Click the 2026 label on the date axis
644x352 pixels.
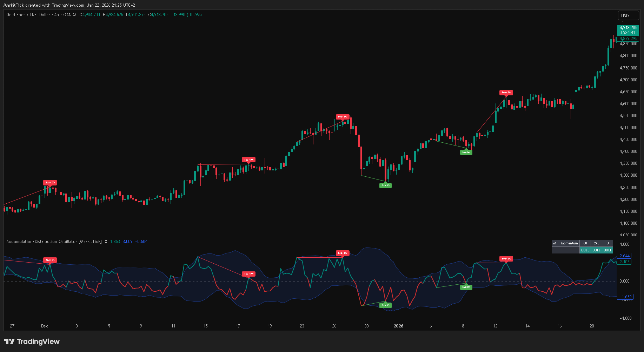(x=399, y=326)
